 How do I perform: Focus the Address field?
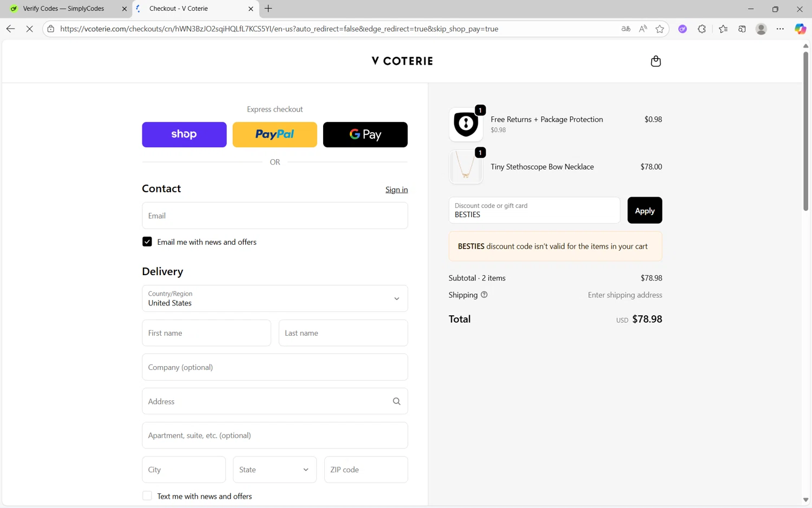(x=275, y=401)
